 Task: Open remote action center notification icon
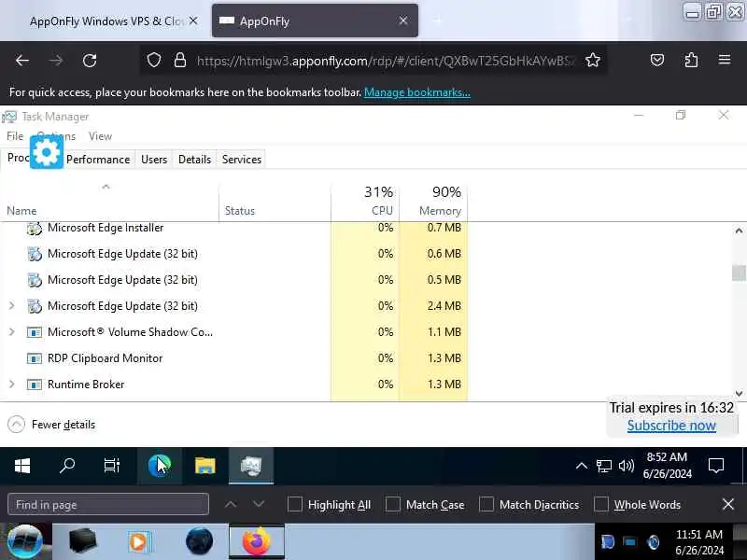tap(715, 465)
